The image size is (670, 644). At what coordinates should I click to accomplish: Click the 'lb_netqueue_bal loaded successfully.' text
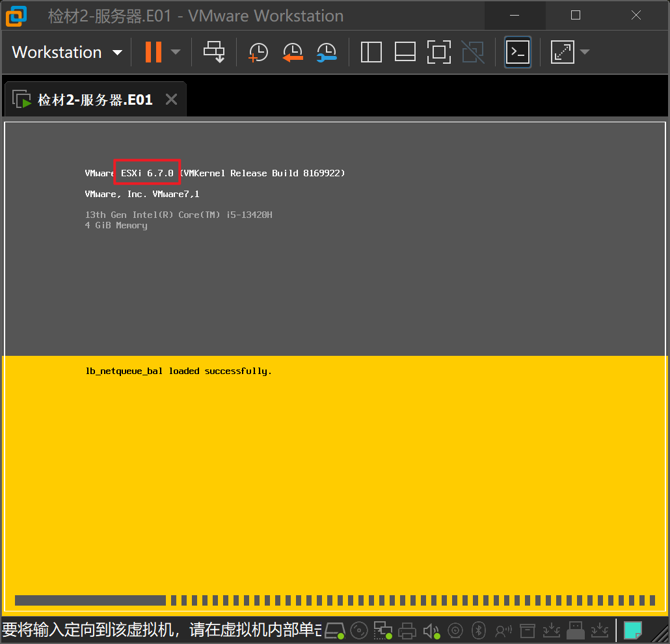[179, 371]
